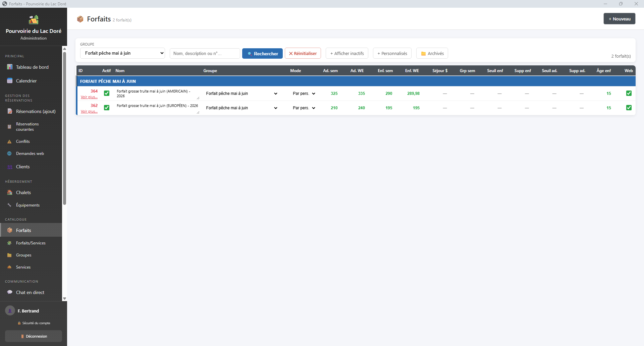Click the Chat en direct bubble icon
The height and width of the screenshot is (346, 644).
click(10, 292)
